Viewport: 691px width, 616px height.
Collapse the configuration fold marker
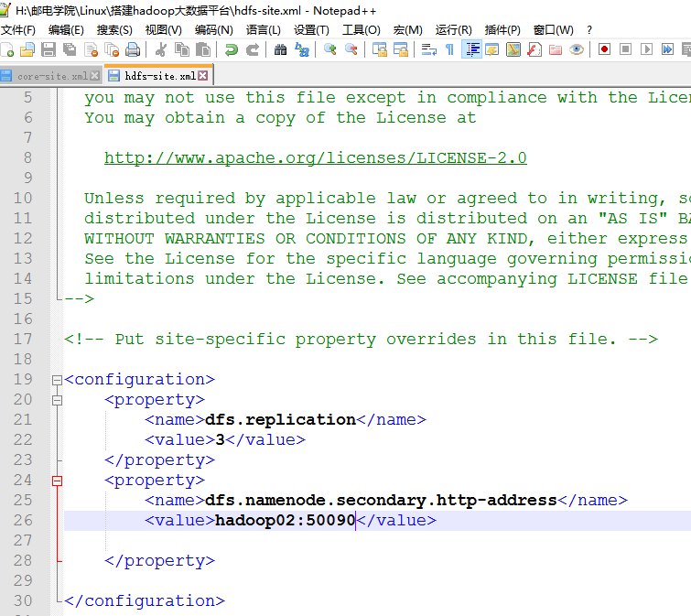(x=57, y=380)
